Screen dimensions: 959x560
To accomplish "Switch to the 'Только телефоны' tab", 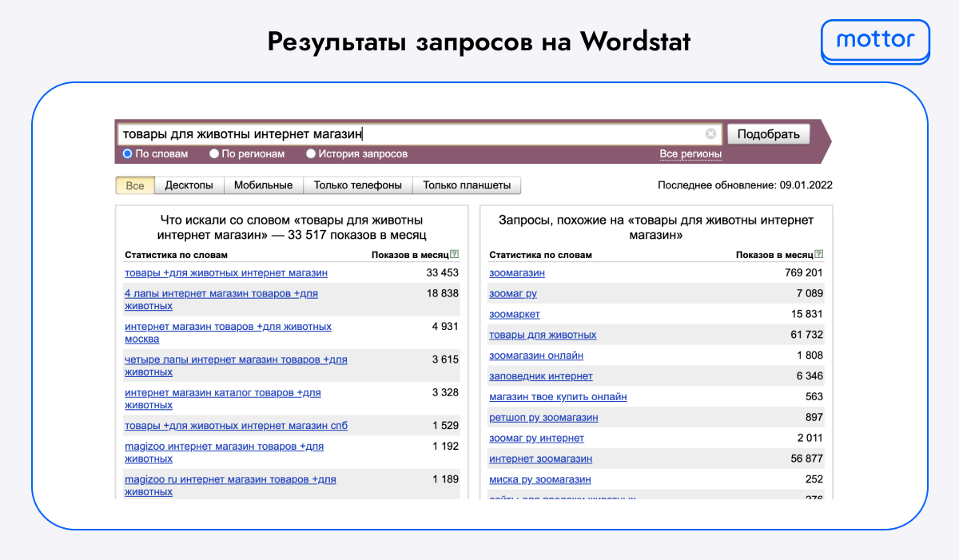I will click(357, 185).
